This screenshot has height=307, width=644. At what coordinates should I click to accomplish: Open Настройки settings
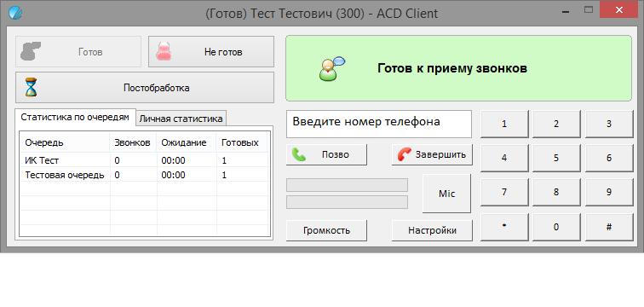(x=432, y=230)
